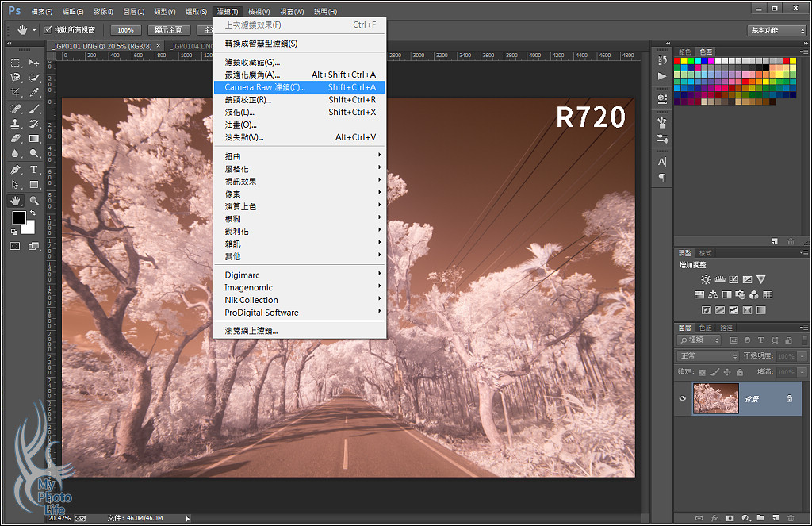Select the Type tool in toolbox

(34, 170)
